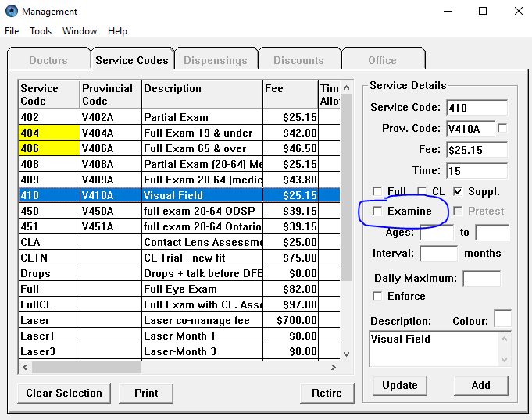
Task: Go to the Office tab
Action: pos(382,60)
